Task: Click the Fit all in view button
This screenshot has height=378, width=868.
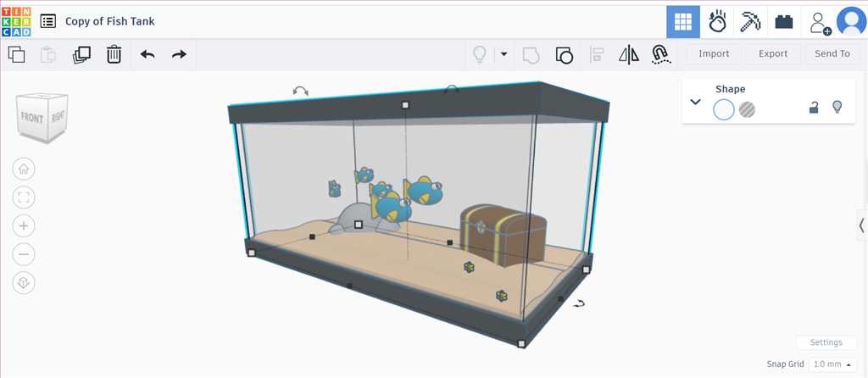Action: point(24,197)
